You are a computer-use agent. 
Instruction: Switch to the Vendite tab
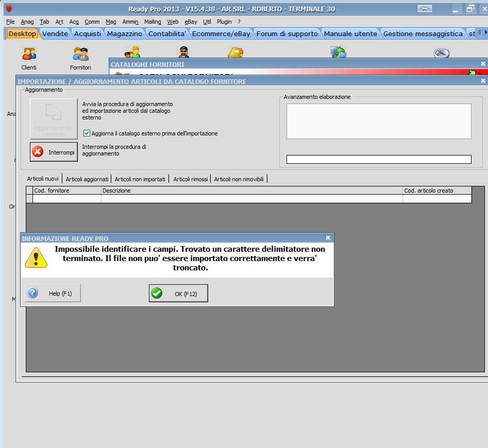(55, 33)
